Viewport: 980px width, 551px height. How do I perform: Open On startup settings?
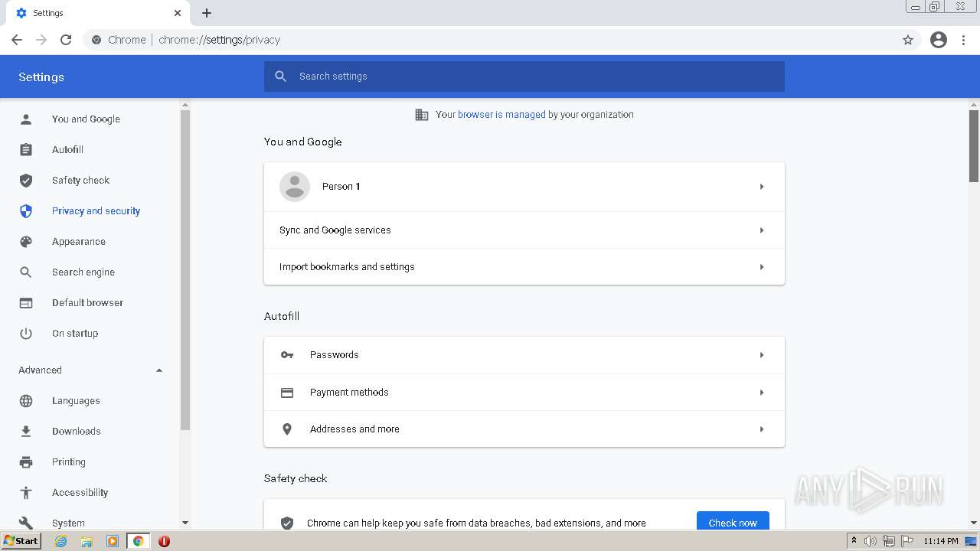75,334
